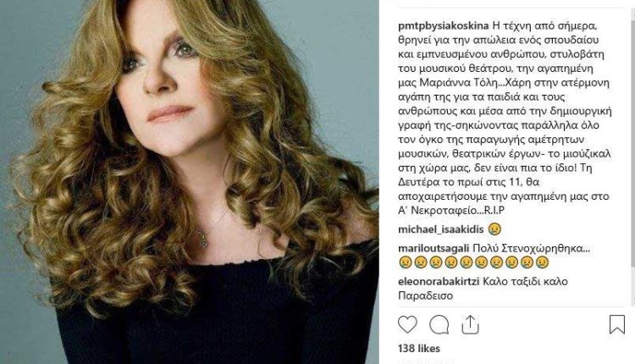The width and height of the screenshot is (635, 364).
Task: Click the first crying emoji in mariloutsagali's comment
Action: 405,262
